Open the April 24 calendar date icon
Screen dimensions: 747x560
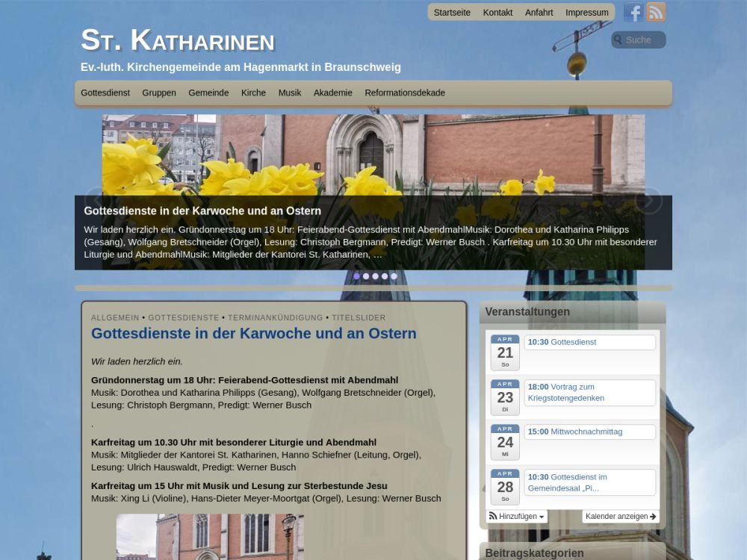click(x=505, y=442)
